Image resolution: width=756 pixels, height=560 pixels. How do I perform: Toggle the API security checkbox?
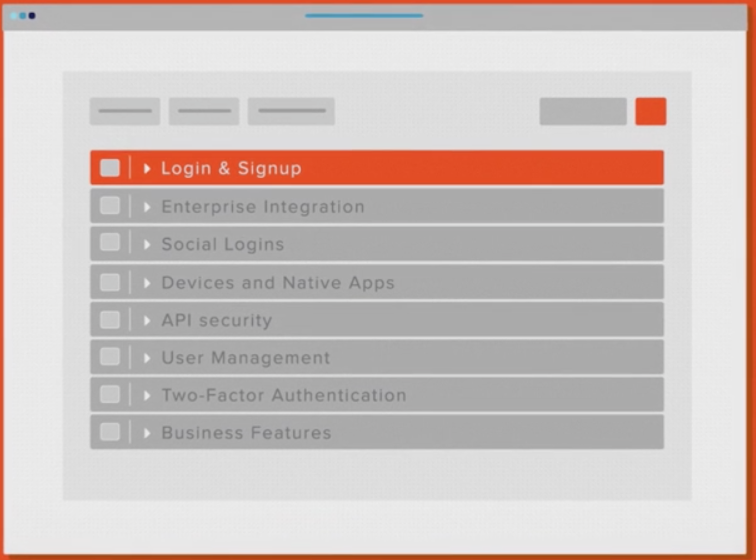110,320
